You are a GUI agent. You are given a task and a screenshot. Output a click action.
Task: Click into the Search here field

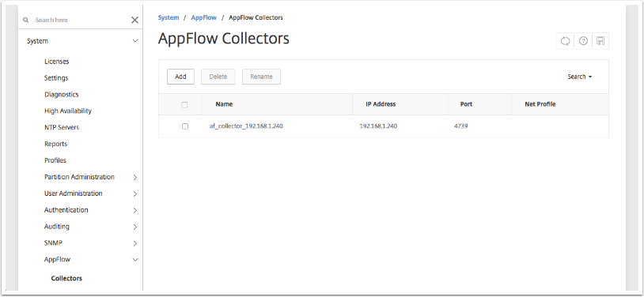80,20
